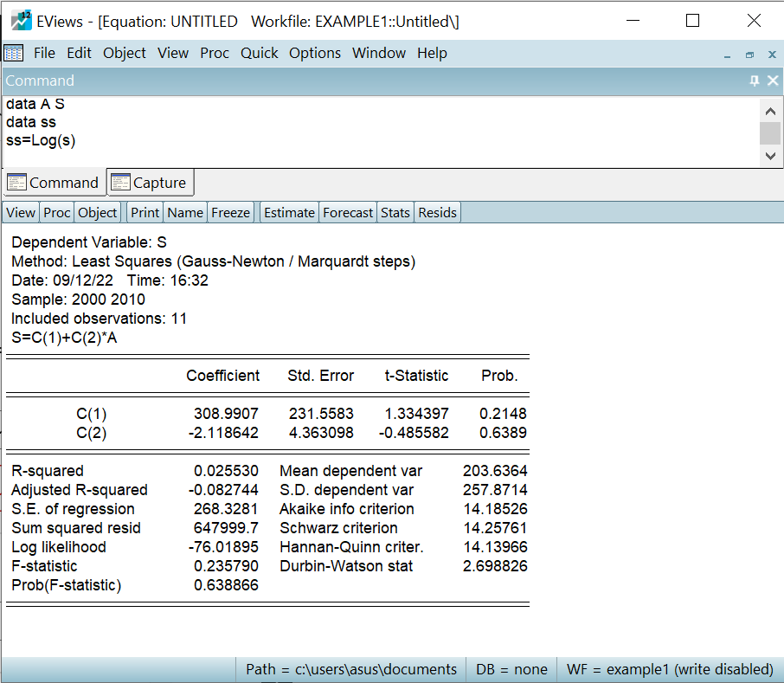The image size is (784, 683).
Task: Open the equation Object dropdown button
Action: coord(97,212)
